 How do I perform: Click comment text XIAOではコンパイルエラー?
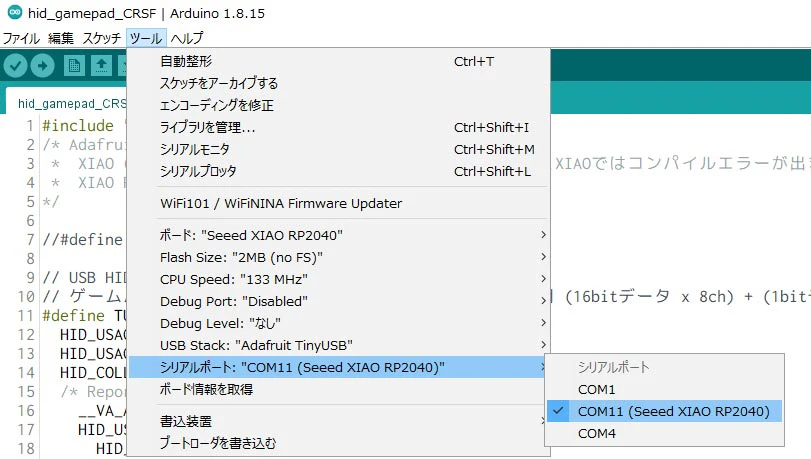(682, 164)
